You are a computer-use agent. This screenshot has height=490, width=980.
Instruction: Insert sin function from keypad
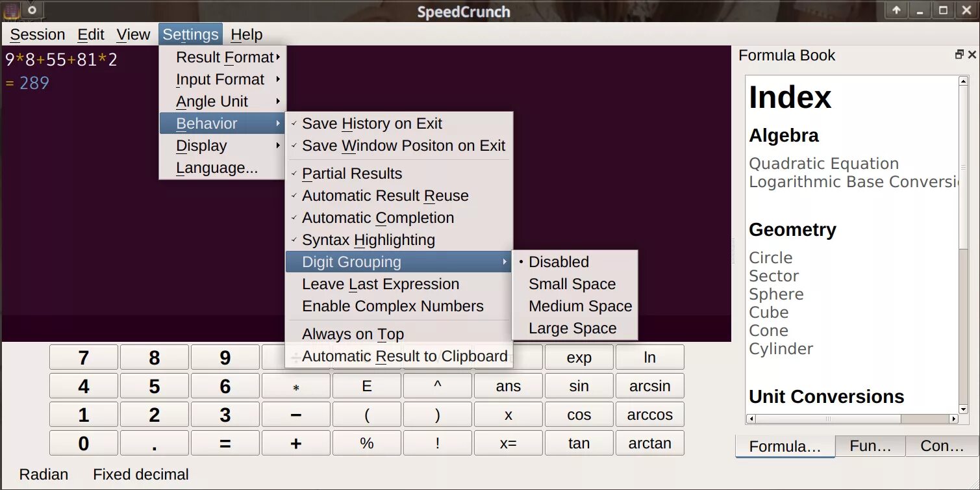pos(579,386)
